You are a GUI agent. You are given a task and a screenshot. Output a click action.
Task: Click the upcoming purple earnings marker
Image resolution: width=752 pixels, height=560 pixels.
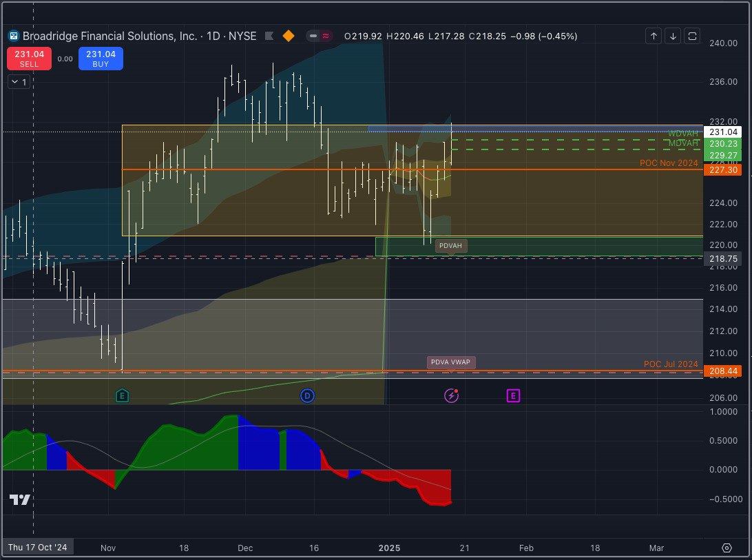tap(513, 395)
